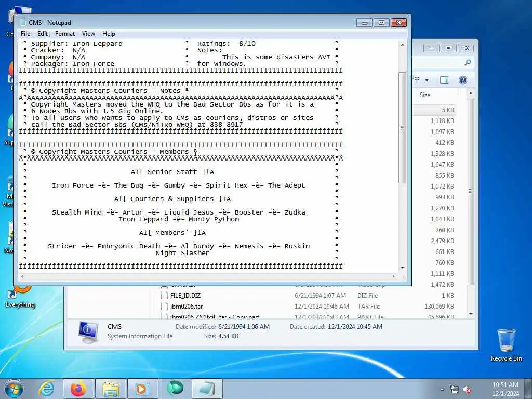Open the Format menu in Notepad
Screen dimensions: 532x399
[x=64, y=34]
